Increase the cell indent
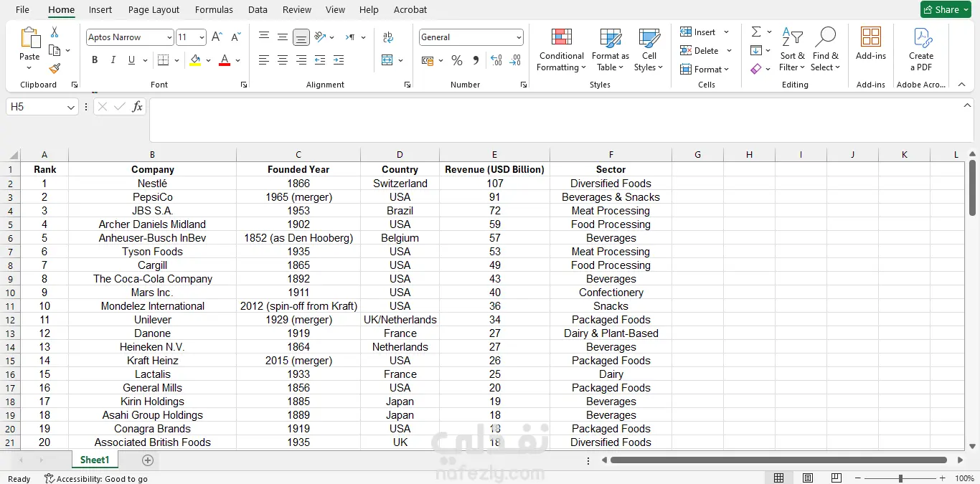 point(339,60)
